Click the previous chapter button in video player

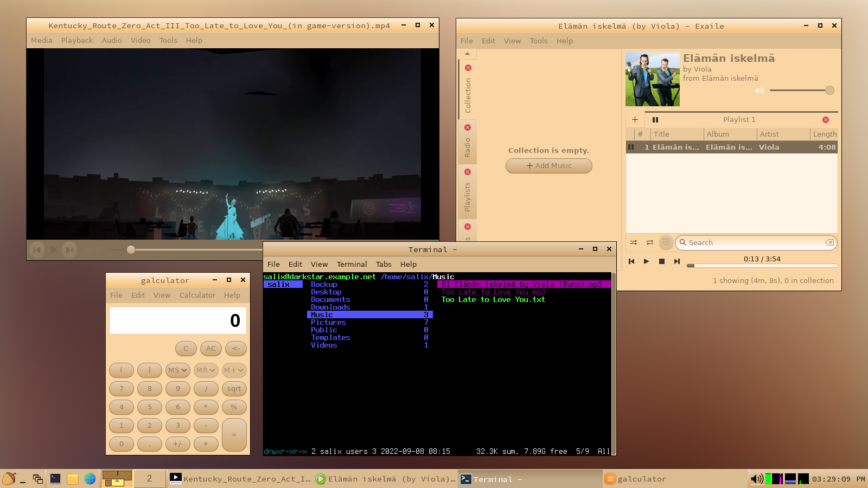tap(37, 249)
